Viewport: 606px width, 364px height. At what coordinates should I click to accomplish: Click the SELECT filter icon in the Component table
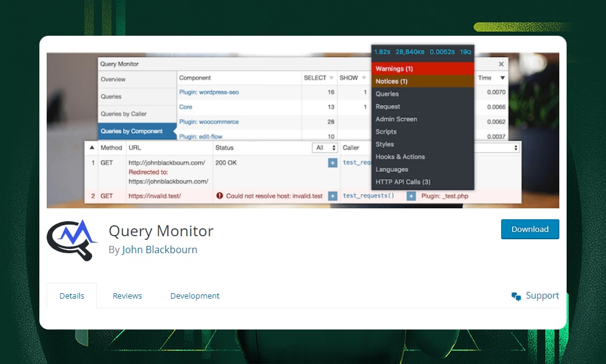pyautogui.click(x=331, y=78)
